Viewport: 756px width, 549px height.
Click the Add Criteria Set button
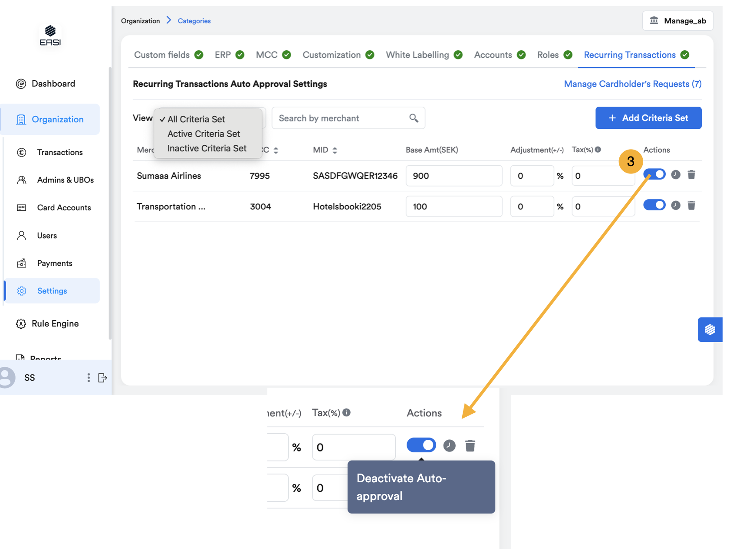(648, 118)
